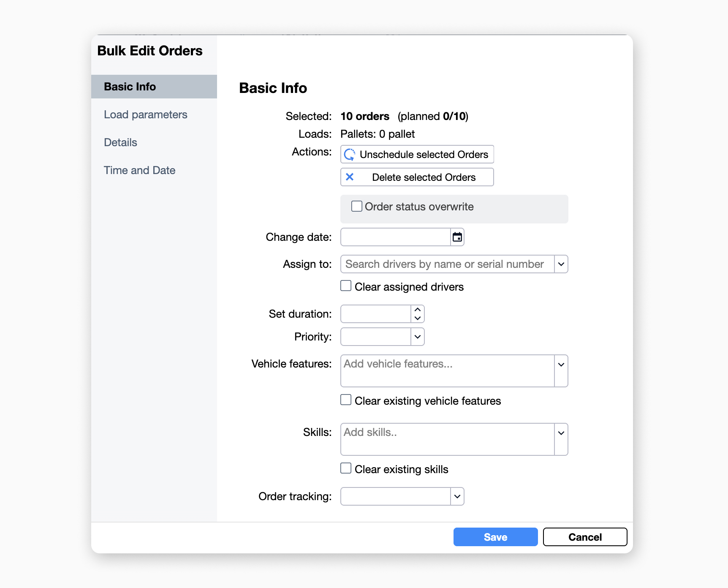This screenshot has height=588, width=728.
Task: Open the Assign to driver dropdown chevron
Action: point(561,264)
